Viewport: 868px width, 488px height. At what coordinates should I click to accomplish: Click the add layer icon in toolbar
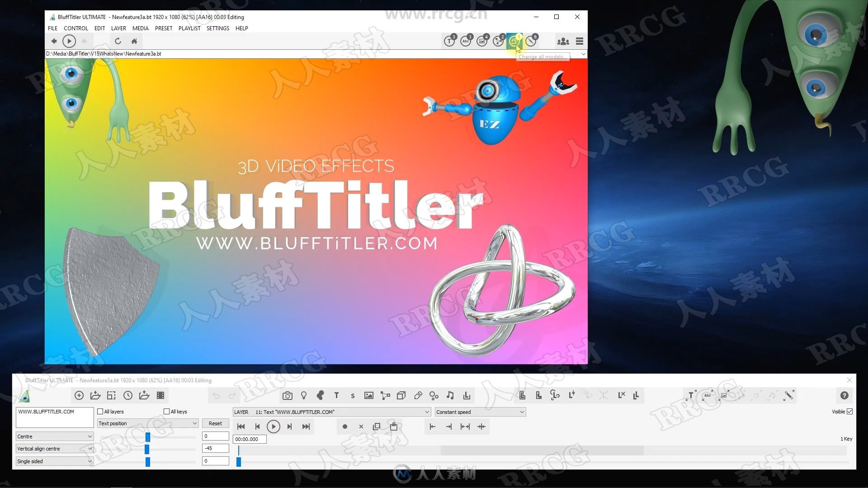(78, 395)
